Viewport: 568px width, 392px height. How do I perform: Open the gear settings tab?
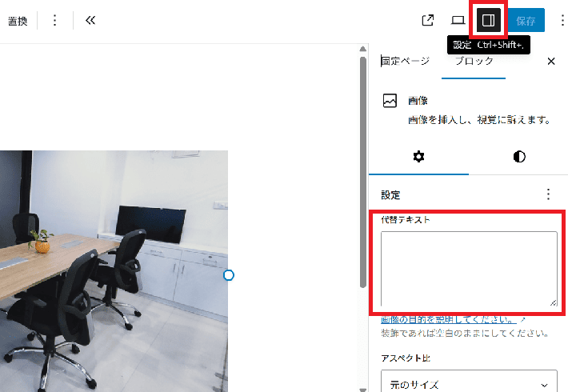click(418, 157)
